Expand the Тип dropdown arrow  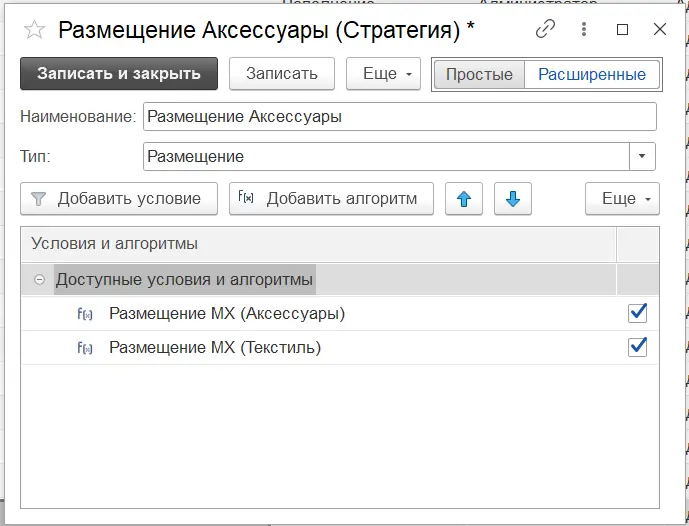click(x=642, y=156)
